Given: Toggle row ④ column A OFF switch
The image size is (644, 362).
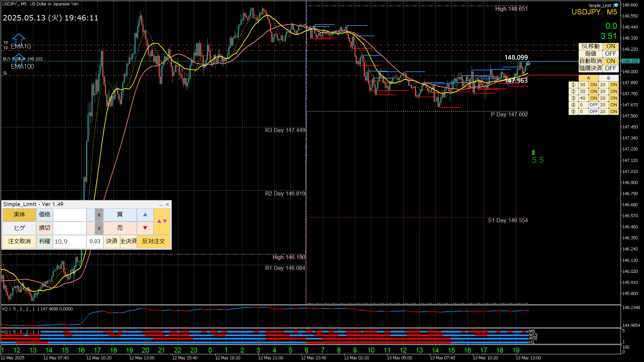Looking at the screenshot, I should coord(593,105).
